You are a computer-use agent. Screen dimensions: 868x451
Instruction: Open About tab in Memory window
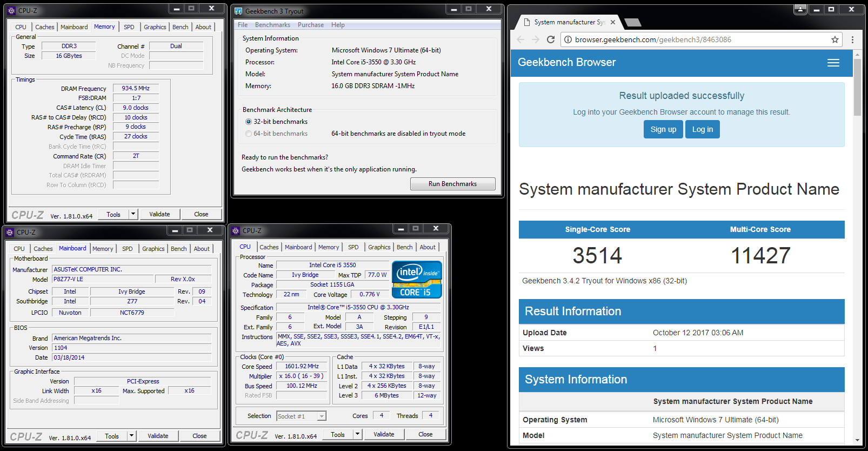point(203,27)
